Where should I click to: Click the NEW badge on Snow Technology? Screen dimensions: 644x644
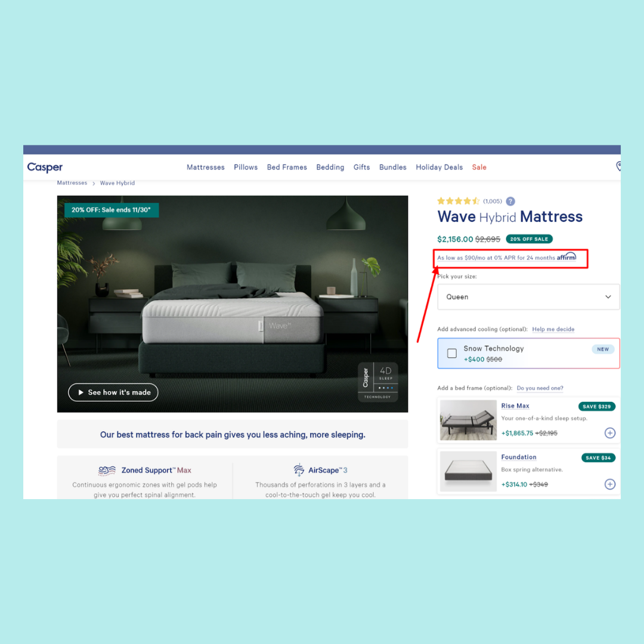[602, 349]
